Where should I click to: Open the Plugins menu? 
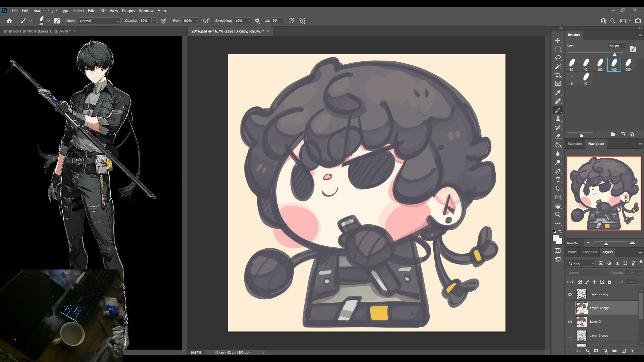[x=128, y=11]
